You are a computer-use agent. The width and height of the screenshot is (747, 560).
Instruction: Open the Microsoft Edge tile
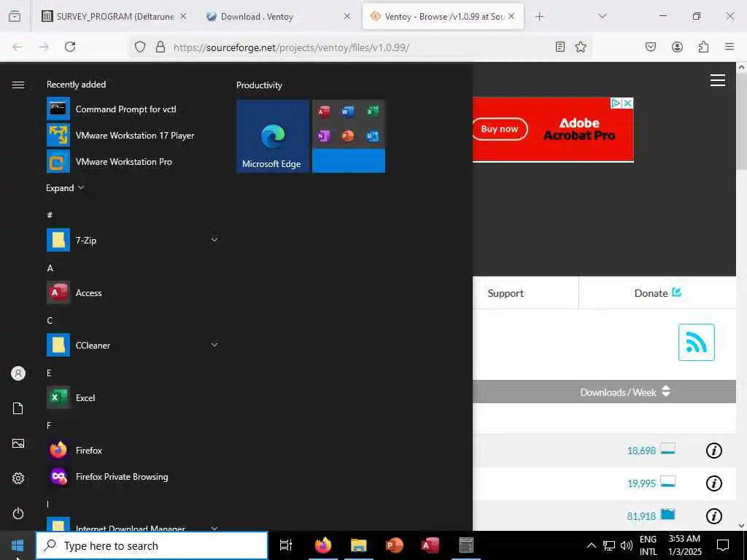click(273, 136)
